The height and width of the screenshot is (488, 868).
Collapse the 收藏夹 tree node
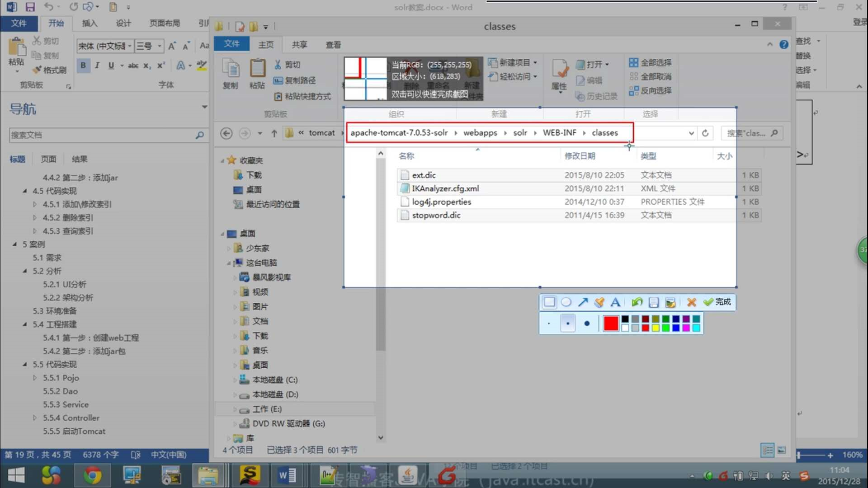222,160
